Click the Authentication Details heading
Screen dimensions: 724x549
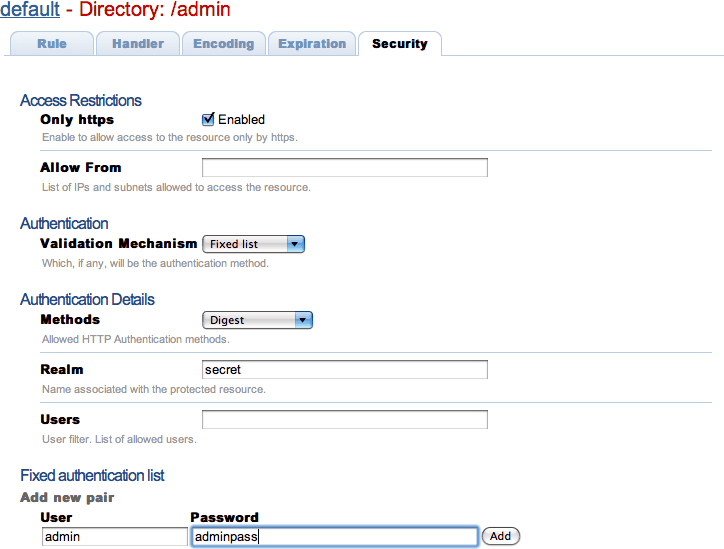[x=88, y=299]
